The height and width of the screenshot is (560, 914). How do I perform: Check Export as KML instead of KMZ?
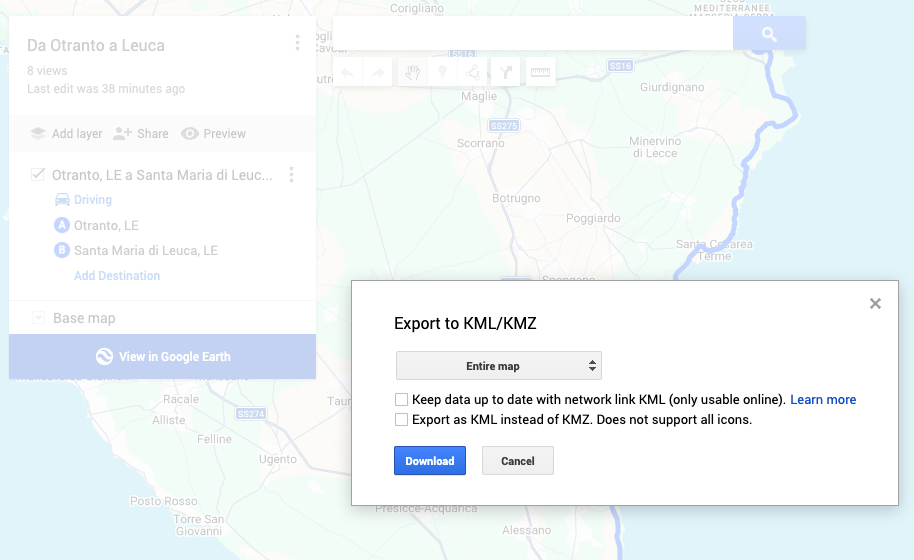coord(401,420)
